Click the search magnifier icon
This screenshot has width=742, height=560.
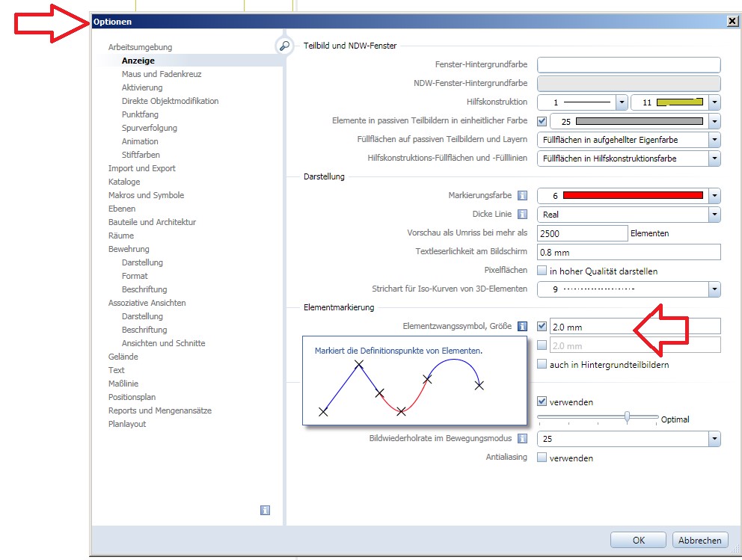[283, 46]
